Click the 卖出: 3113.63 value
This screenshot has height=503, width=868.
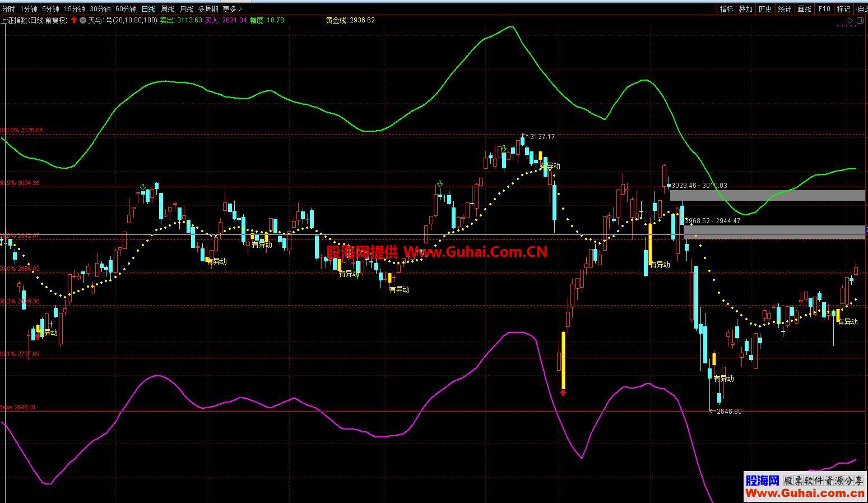click(x=181, y=20)
